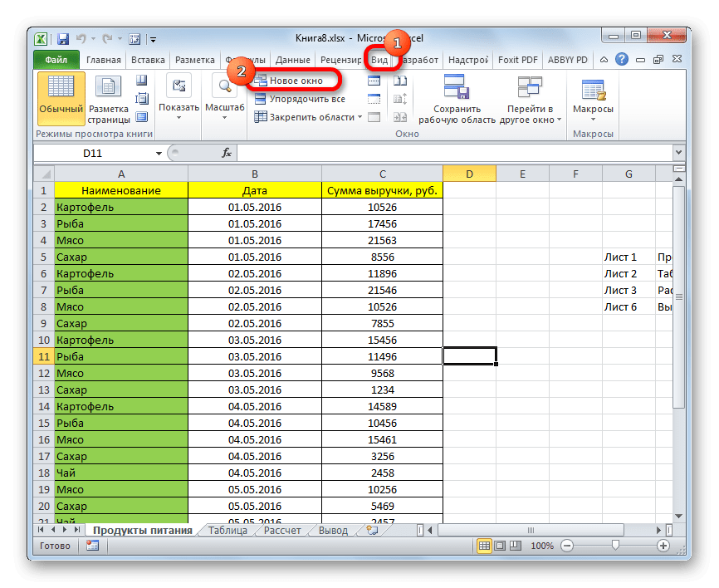Viewport: 719px width, 588px height.
Task: Switch to Page Layout view in status bar
Action: click(500, 546)
